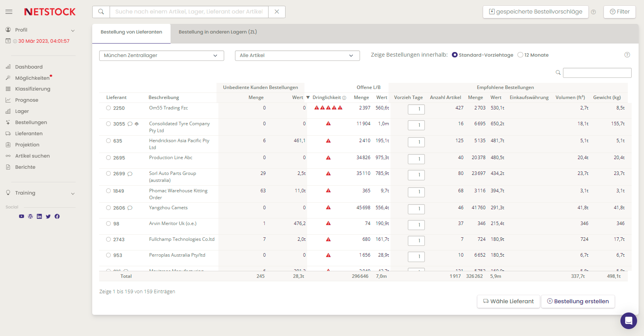Edit Vorzieh Tage field for supplier 2743
The image size is (644, 336).
416,241
